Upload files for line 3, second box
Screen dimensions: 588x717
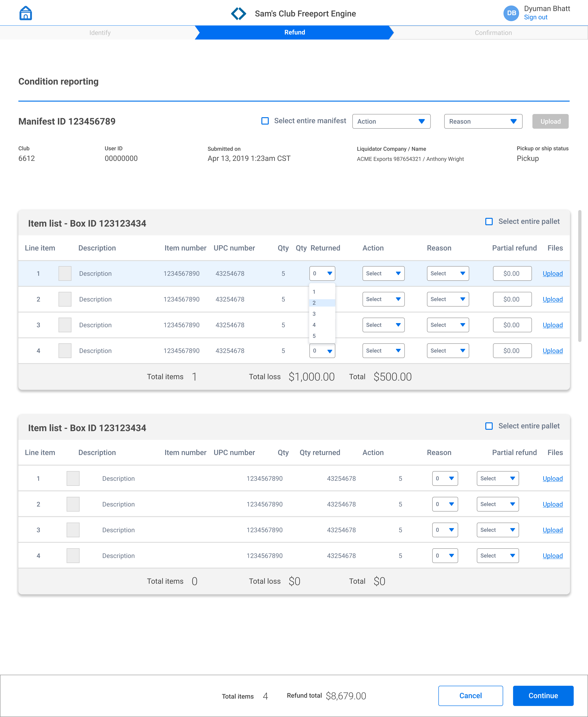point(552,530)
